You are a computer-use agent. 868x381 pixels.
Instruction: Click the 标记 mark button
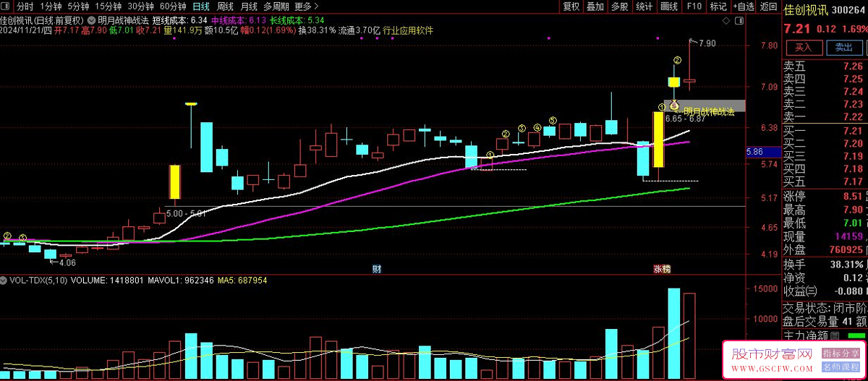(x=718, y=7)
